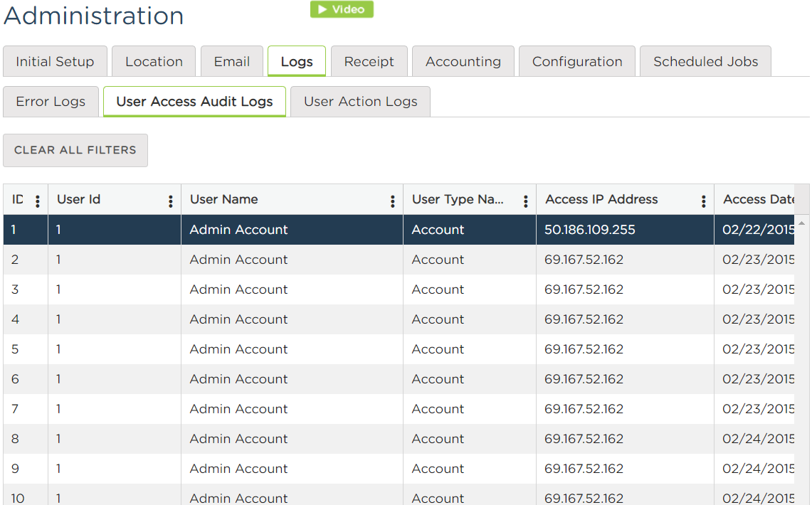812x505 pixels.
Task: Select the row with ID 10
Action: pyautogui.click(x=399, y=494)
